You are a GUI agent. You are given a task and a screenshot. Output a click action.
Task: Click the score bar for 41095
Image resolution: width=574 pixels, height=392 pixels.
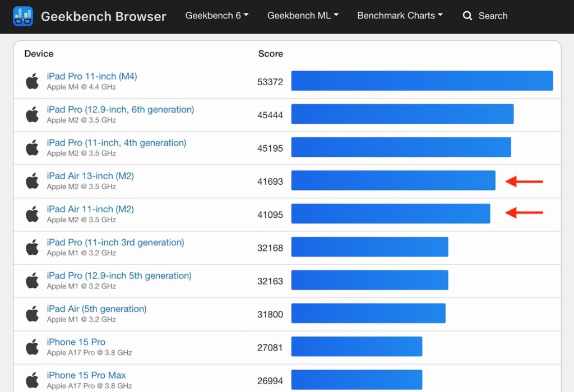pyautogui.click(x=391, y=214)
